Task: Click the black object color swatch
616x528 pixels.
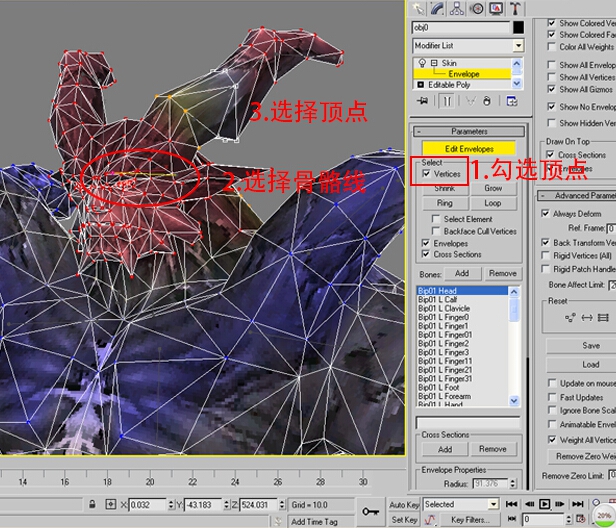Action: (x=518, y=28)
